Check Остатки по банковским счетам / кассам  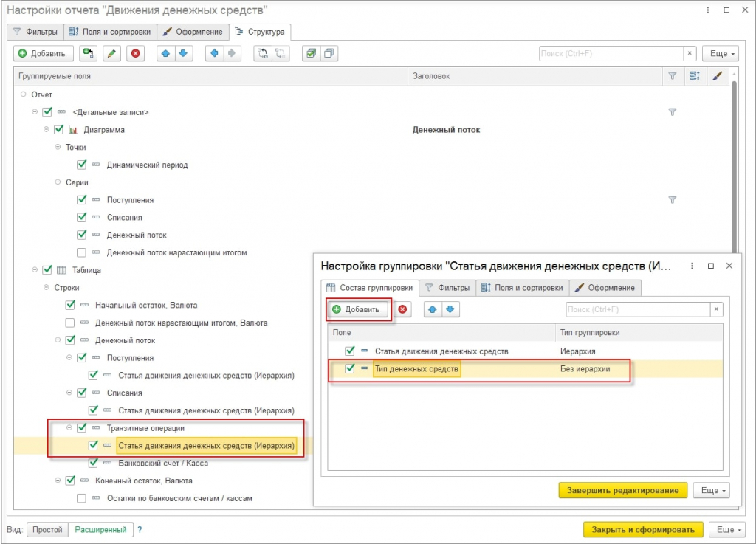tap(81, 498)
